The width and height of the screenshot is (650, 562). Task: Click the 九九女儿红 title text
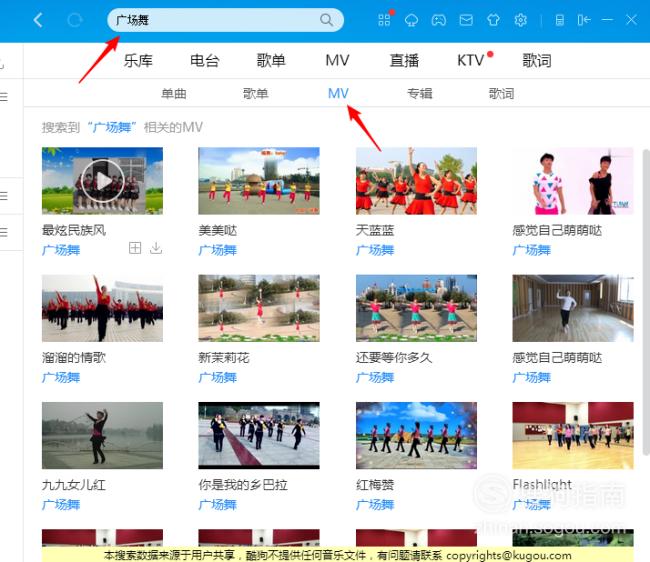point(74,484)
